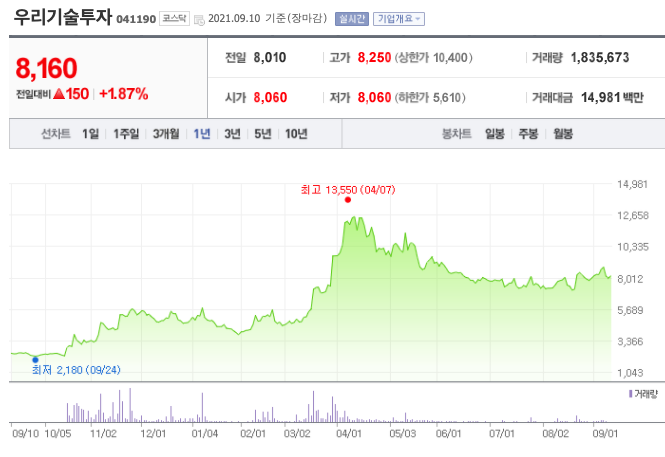Viewport: 665px width, 457px height.
Task: Click the 거래량 legend in the volume chart
Action: (x=643, y=394)
